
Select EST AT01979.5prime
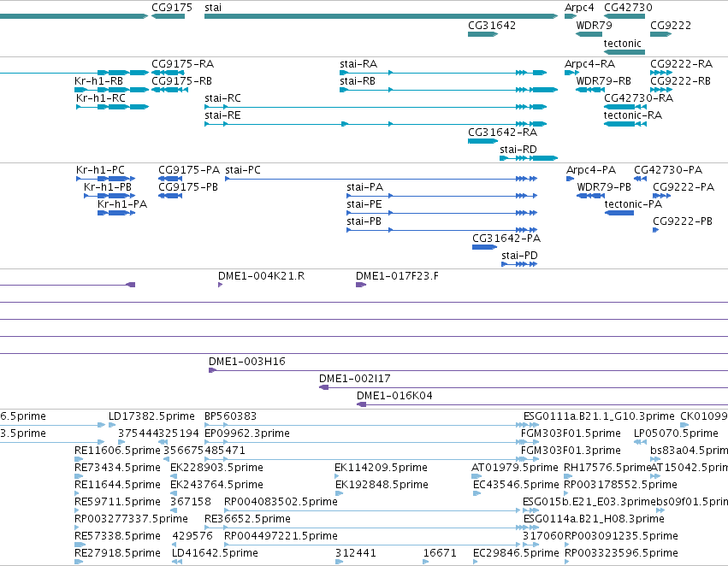(x=476, y=476)
